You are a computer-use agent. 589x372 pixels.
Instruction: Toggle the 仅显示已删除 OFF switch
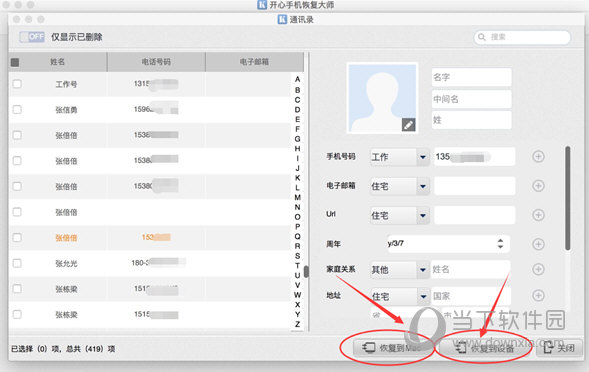(x=32, y=37)
